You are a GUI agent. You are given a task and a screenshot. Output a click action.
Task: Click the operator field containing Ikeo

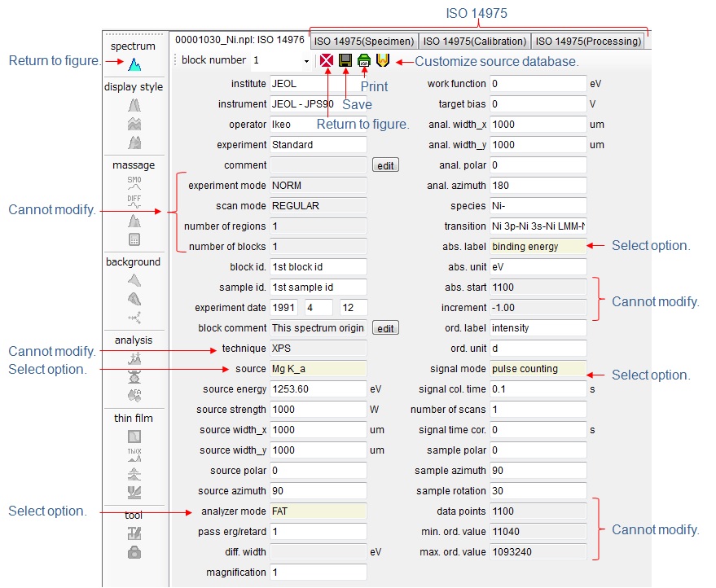pos(318,125)
